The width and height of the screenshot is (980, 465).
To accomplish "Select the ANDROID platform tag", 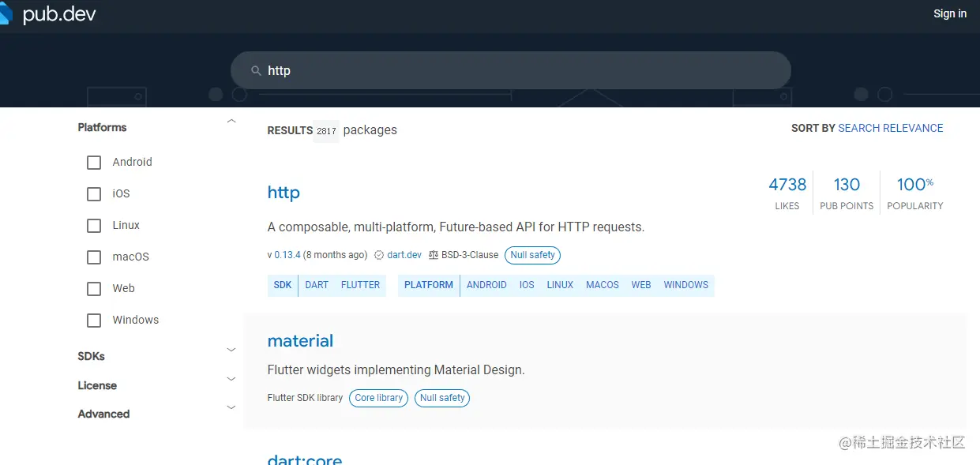I will pos(486,285).
